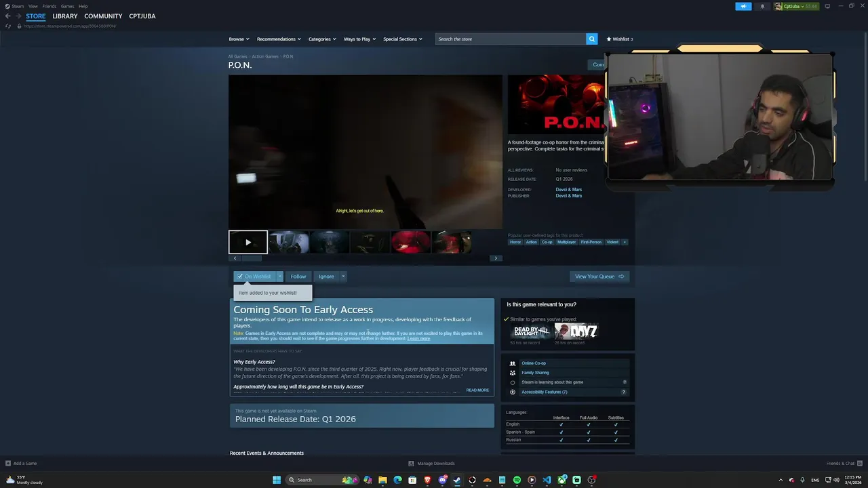Switch to the LIBRARY tab
The width and height of the screenshot is (868, 488).
65,16
